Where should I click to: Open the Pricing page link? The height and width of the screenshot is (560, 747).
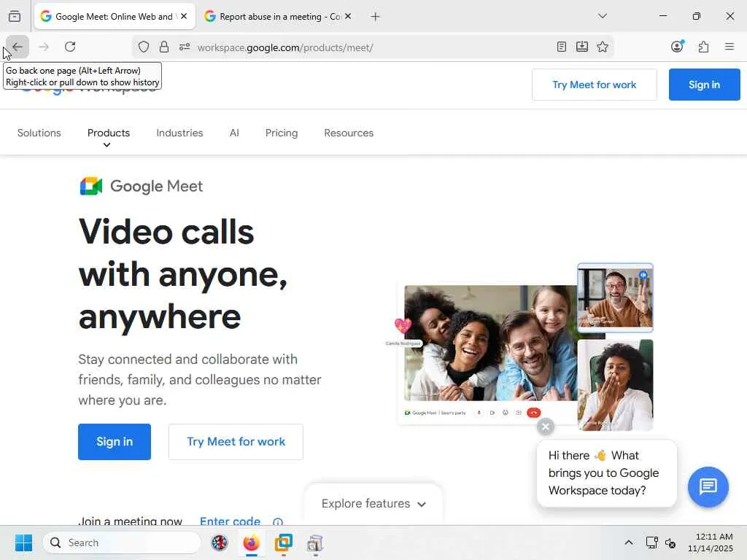(282, 133)
